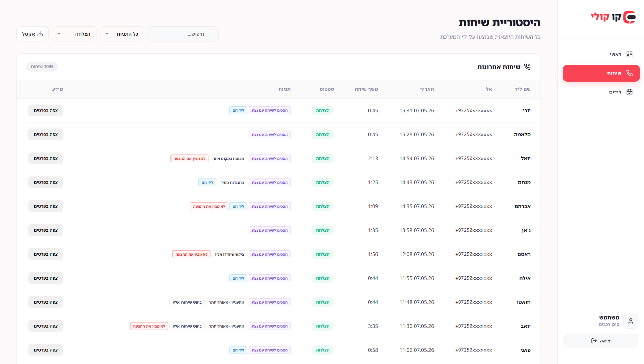
Task: Click the תגיות column header
Action: [x=284, y=89]
